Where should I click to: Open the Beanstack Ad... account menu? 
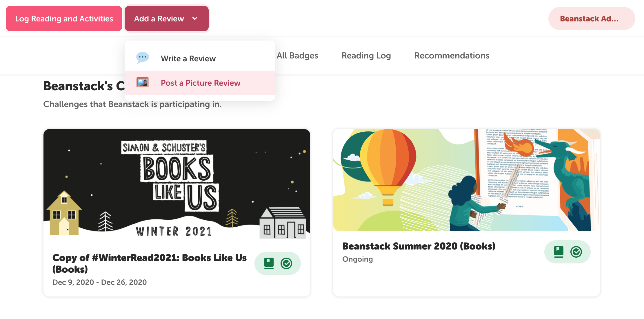click(591, 19)
